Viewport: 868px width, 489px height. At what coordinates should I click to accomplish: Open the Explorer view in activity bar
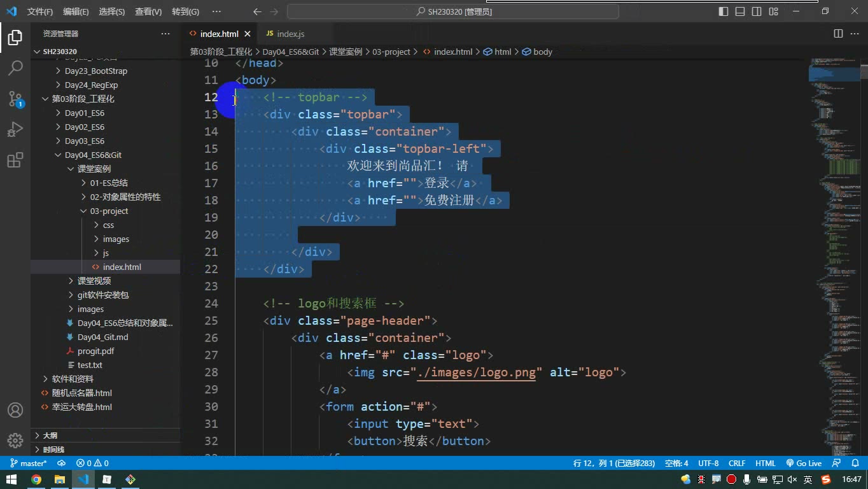(x=15, y=37)
